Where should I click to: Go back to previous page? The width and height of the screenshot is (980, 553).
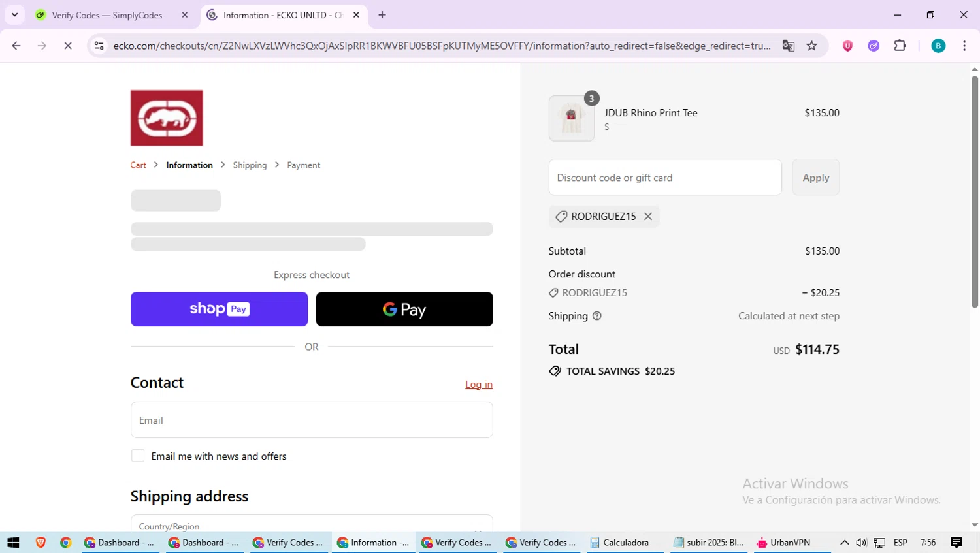coord(16,46)
